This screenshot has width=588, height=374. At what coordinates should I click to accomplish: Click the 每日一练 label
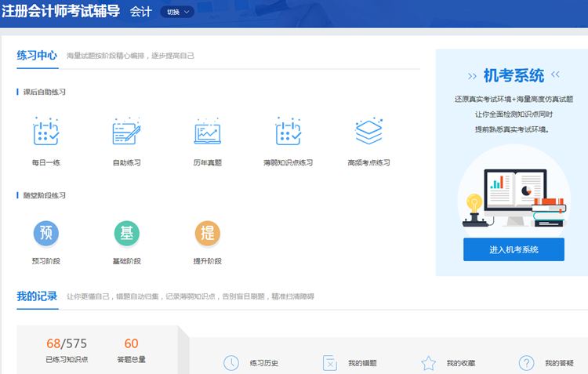pos(46,162)
